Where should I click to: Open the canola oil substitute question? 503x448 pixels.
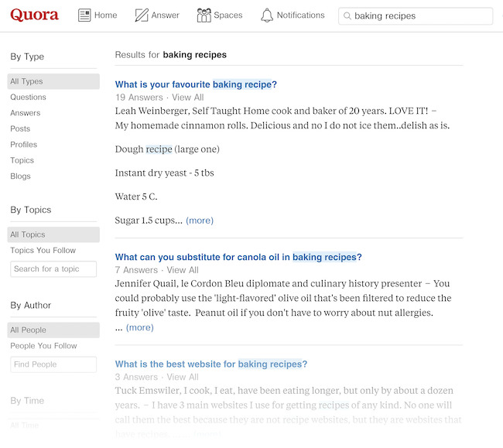[238, 257]
